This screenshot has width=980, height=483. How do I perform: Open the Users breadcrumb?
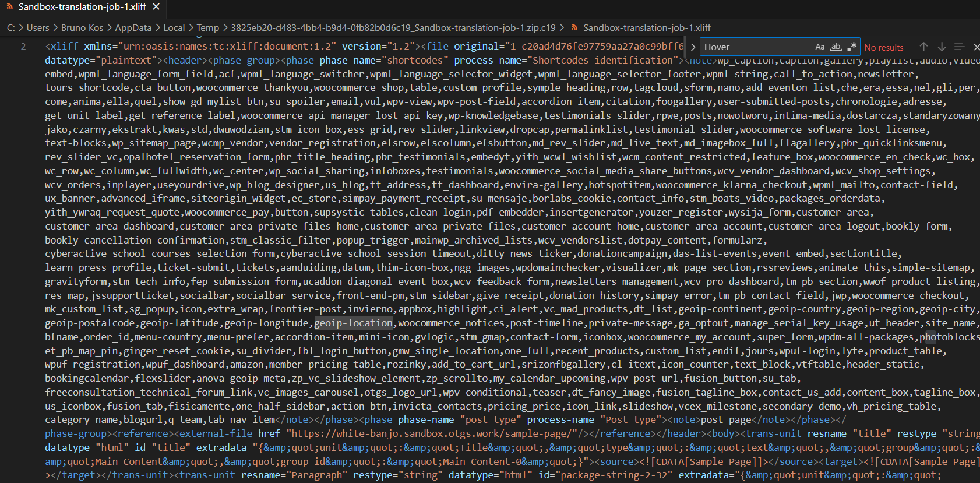[x=38, y=27]
